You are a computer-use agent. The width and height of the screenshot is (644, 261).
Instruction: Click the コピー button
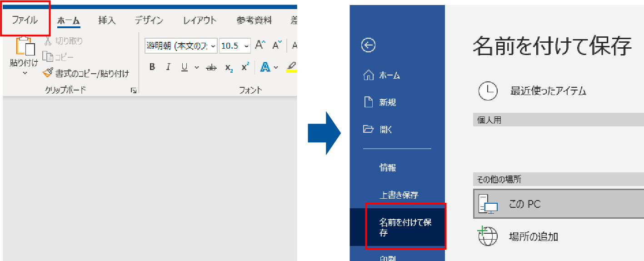(58, 57)
